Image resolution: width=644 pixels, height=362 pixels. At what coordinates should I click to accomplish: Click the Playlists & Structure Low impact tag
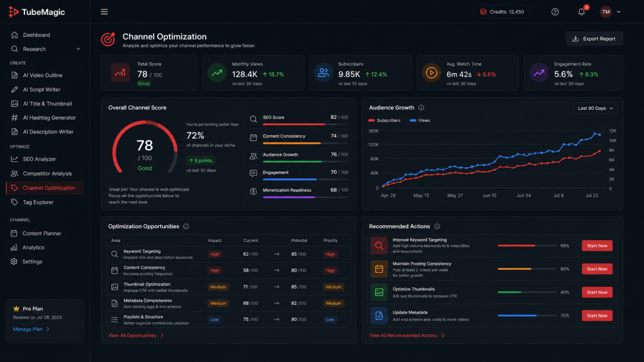coord(214,319)
